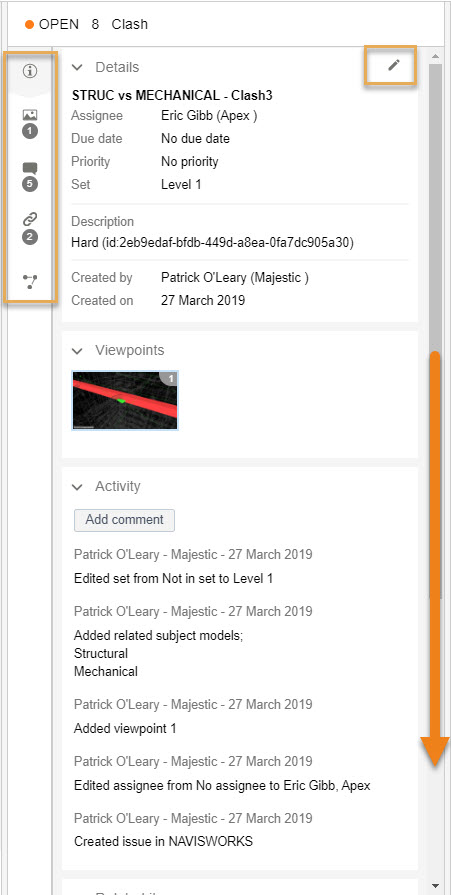This screenshot has height=895, width=451.
Task: Click the No priority value
Action: coord(190,162)
